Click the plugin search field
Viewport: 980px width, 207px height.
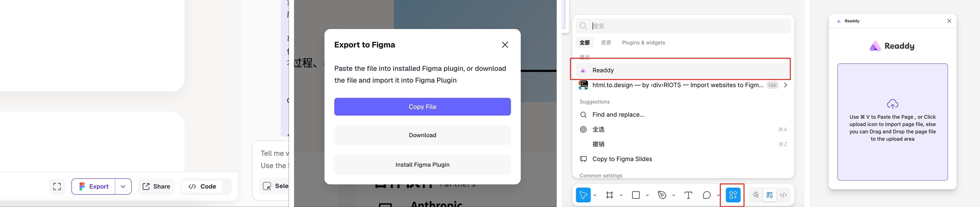(689, 26)
